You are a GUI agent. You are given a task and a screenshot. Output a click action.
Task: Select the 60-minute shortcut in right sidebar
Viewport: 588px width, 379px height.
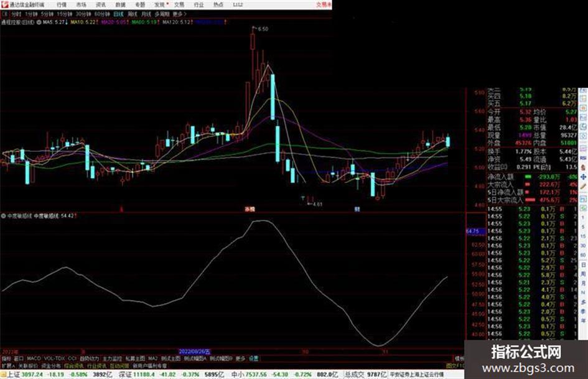[x=583, y=255]
